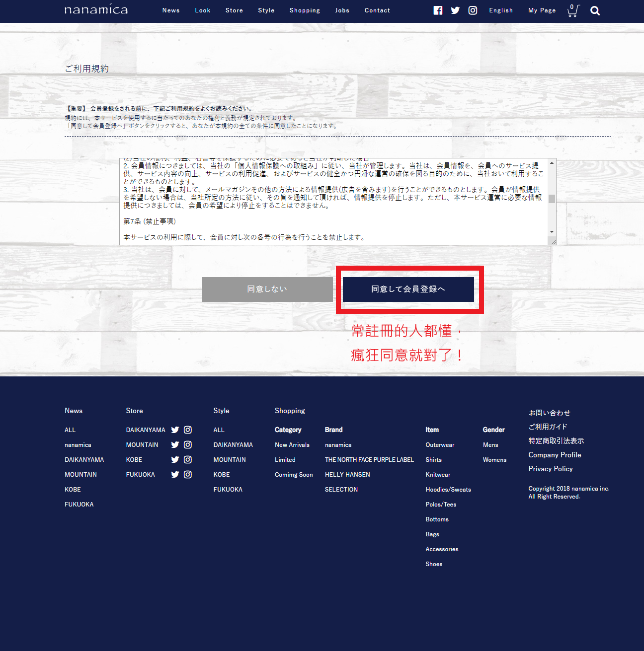Open the Privacy Policy footer link
This screenshot has height=651, width=644.
pyautogui.click(x=551, y=469)
